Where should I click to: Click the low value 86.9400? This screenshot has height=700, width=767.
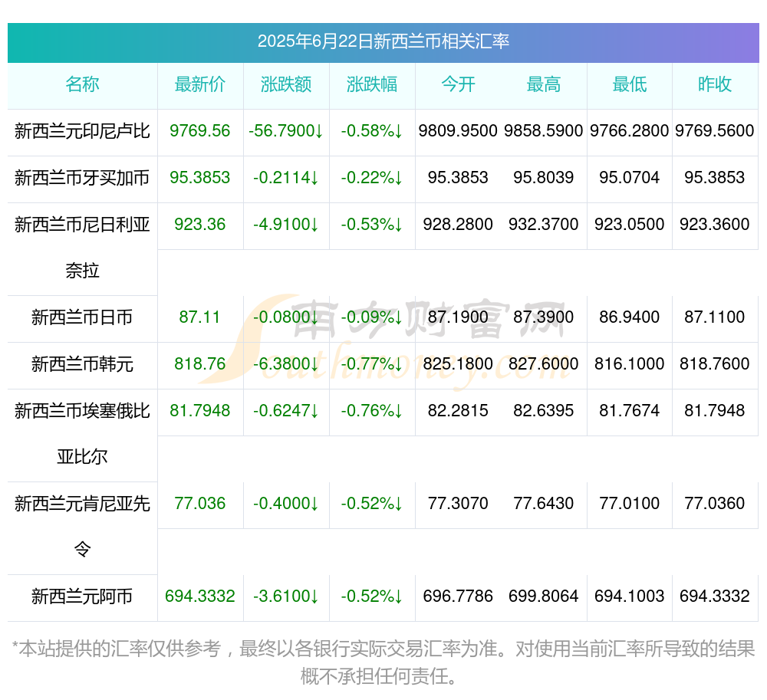point(630,317)
